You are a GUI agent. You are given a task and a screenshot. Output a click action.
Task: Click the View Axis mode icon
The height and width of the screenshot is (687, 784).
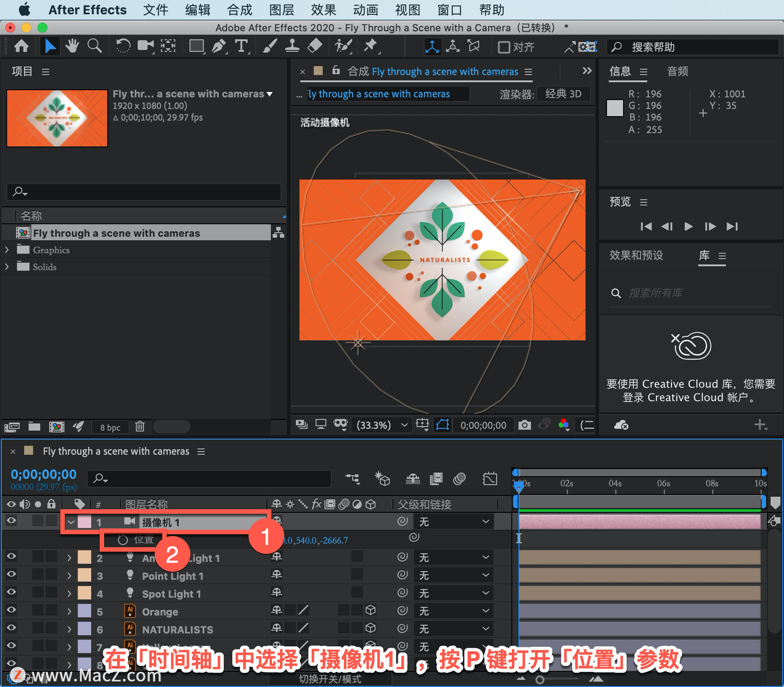[x=473, y=46]
